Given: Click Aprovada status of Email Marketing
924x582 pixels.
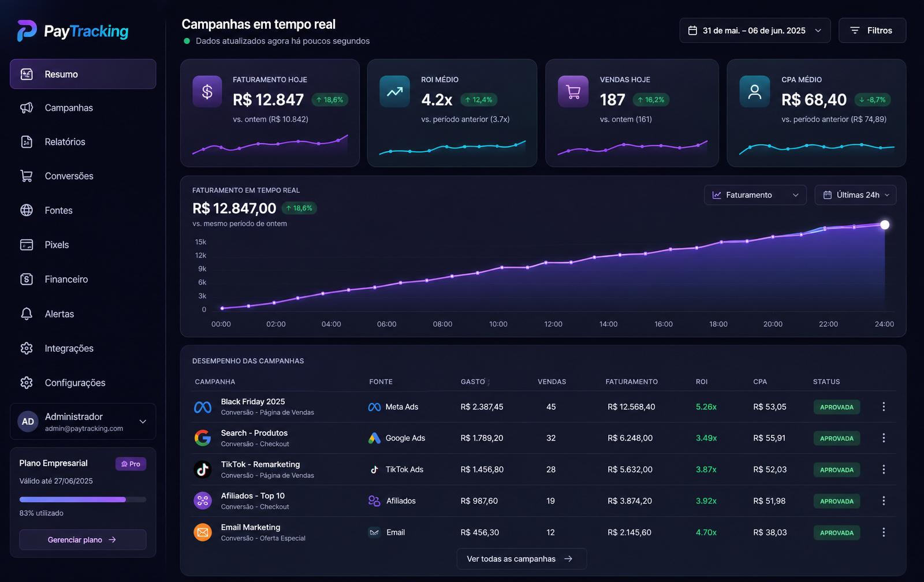Looking at the screenshot, I should click(837, 533).
